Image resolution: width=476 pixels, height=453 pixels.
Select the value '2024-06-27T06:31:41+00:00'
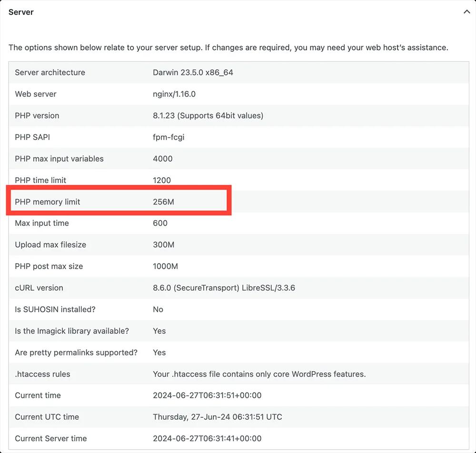coord(207,439)
